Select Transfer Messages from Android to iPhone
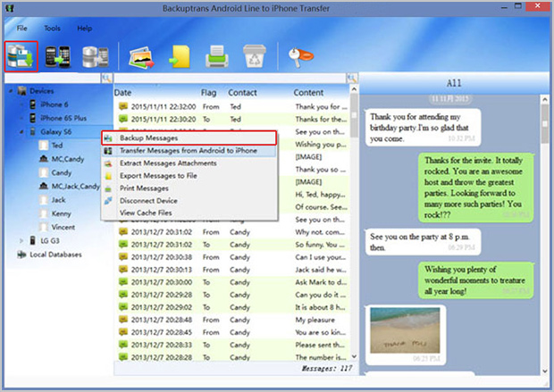554x392 pixels. click(x=188, y=151)
